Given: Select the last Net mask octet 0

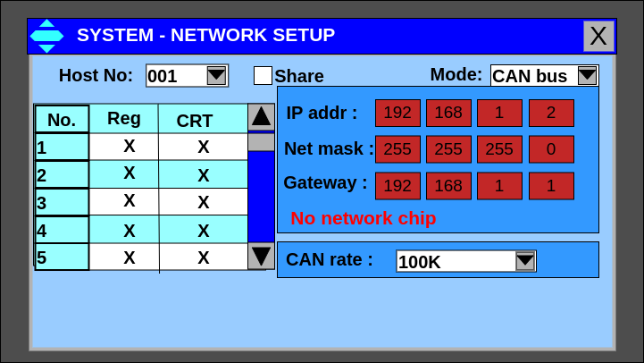Looking at the screenshot, I should pos(551,149).
